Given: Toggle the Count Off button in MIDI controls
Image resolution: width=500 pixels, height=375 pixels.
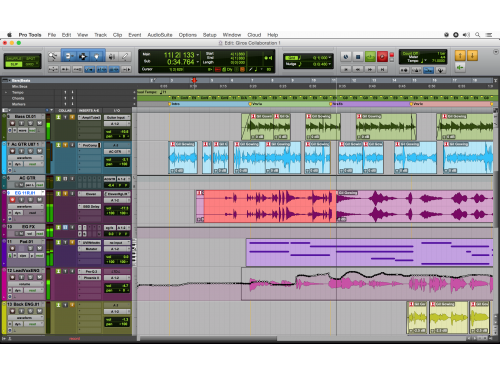Looking at the screenshot, I should [x=410, y=53].
